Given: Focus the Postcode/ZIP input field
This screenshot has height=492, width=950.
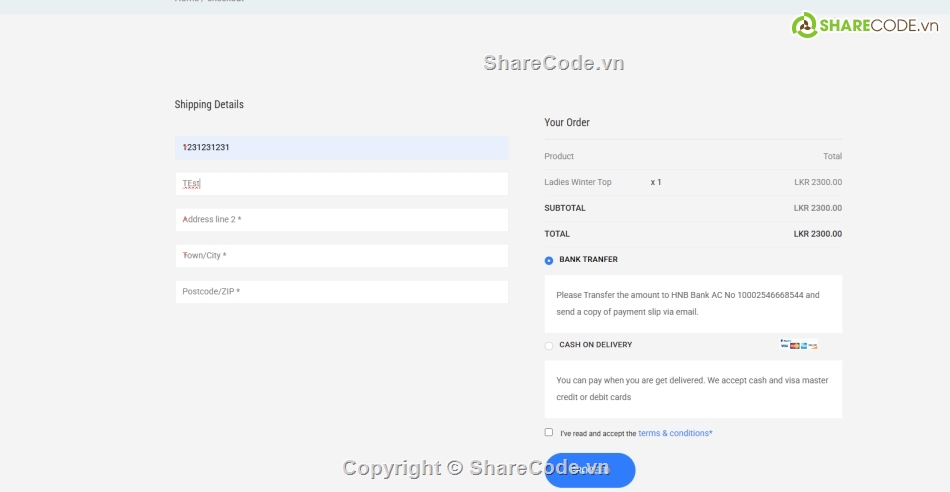Looking at the screenshot, I should click(341, 292).
